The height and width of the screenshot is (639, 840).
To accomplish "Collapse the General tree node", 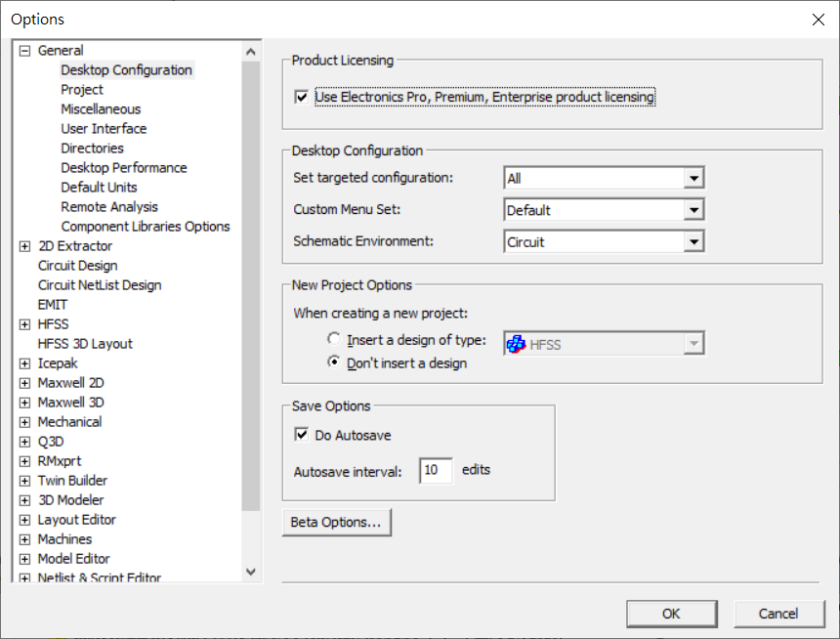I will coord(24,51).
